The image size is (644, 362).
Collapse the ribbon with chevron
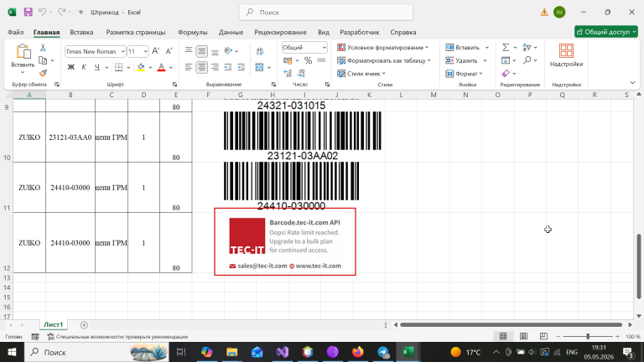632,83
